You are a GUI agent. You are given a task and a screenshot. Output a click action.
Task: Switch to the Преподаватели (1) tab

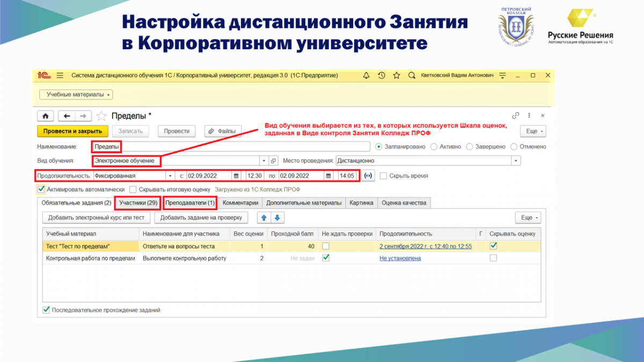point(190,203)
